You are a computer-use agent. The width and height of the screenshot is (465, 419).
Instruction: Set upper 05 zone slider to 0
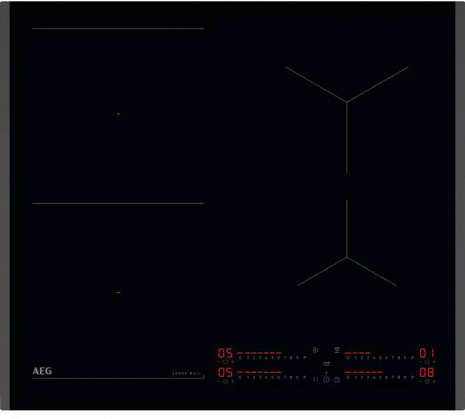[x=240, y=358]
